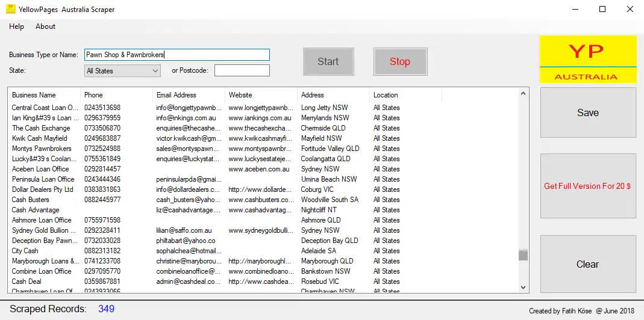Click the scrollbar down arrow
644x320 pixels.
pos(523,288)
